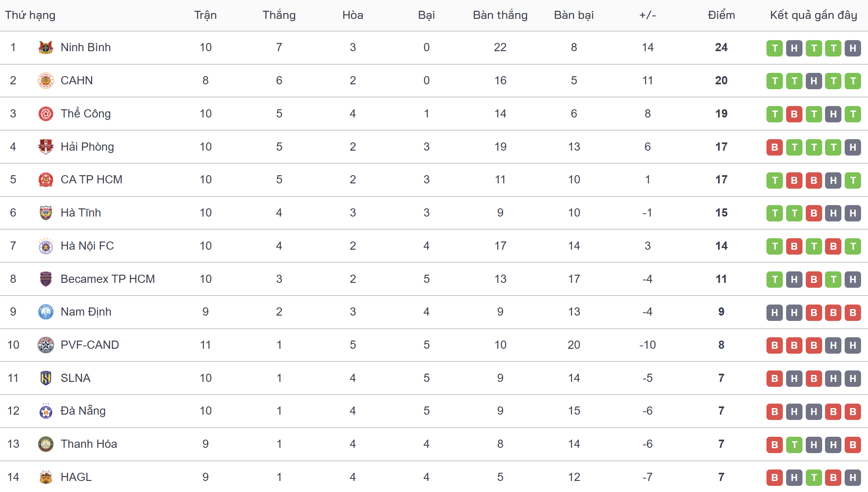The image size is (868, 492).
Task: Click the Bàn thắng column header
Action: click(500, 15)
